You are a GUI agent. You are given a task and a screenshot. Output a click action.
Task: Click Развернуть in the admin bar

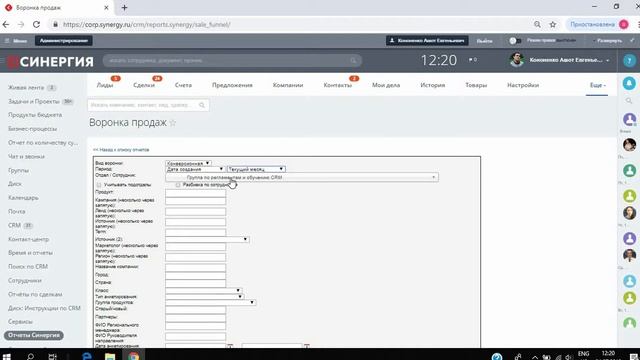[x=609, y=41]
